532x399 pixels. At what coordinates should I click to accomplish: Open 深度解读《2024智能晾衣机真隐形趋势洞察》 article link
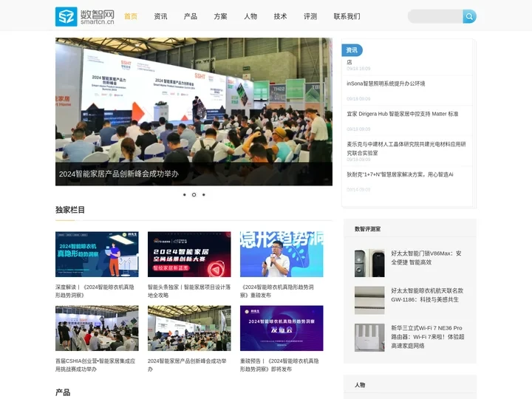95,291
